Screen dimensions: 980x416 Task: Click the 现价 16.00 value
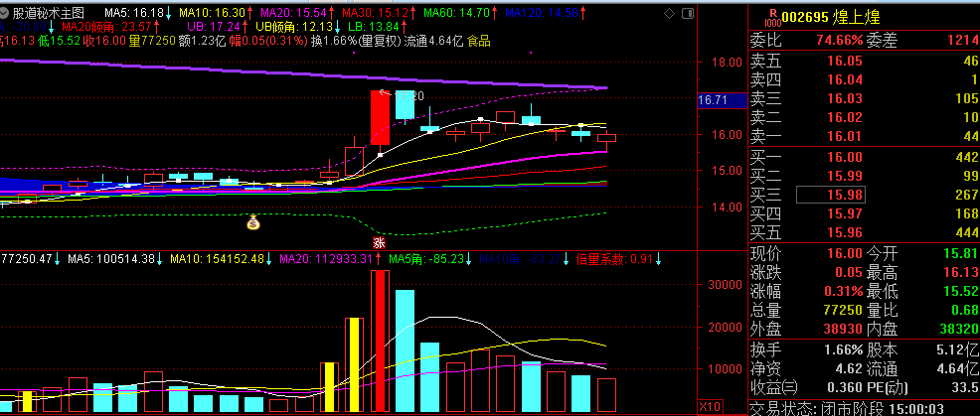point(845,253)
